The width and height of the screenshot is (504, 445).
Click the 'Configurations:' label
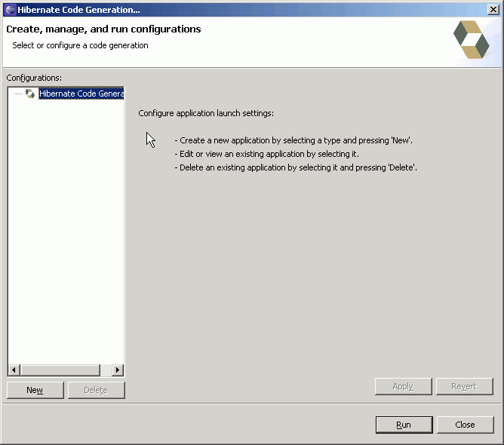click(x=34, y=78)
